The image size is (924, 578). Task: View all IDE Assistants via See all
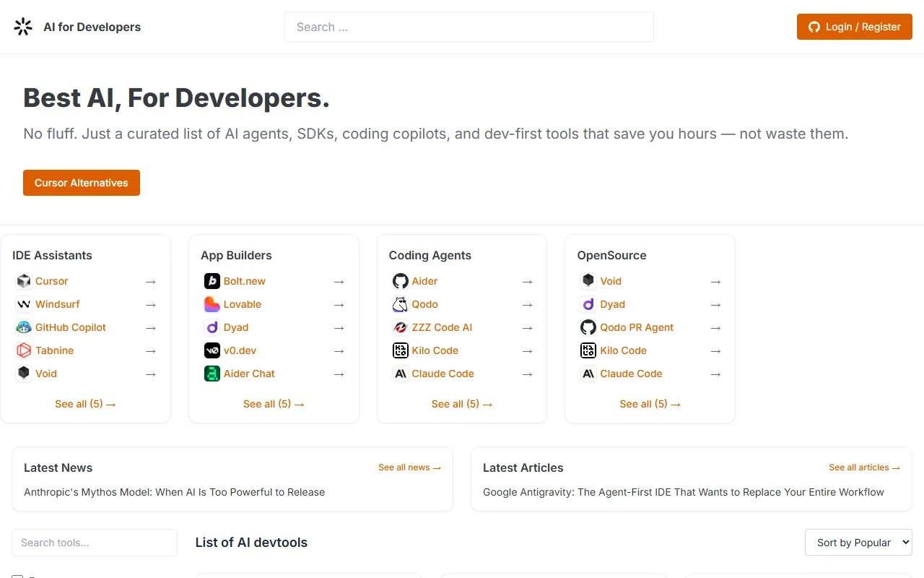[85, 404]
